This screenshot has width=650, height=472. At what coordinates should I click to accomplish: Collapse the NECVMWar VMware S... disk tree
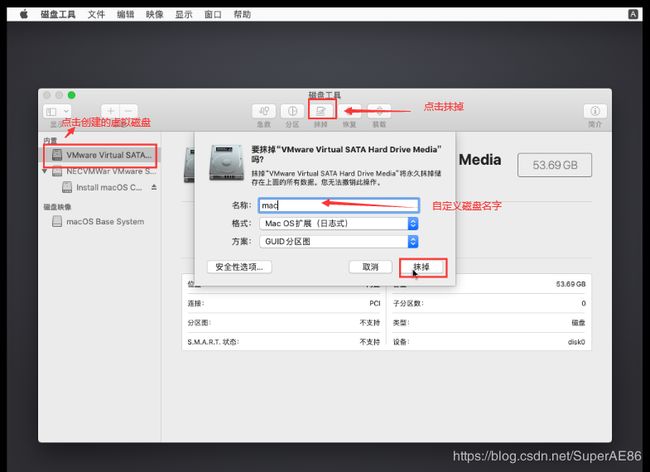(45, 171)
